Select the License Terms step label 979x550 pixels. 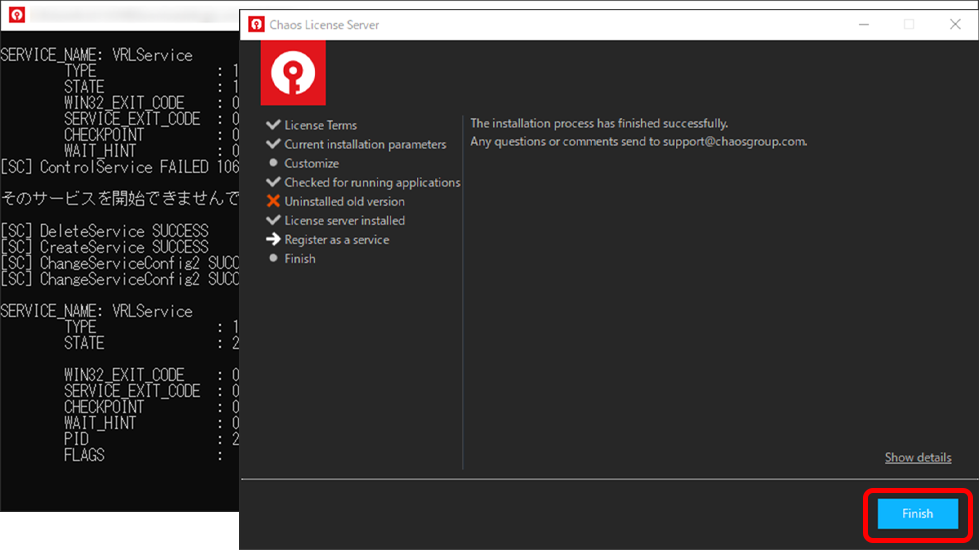(x=321, y=125)
